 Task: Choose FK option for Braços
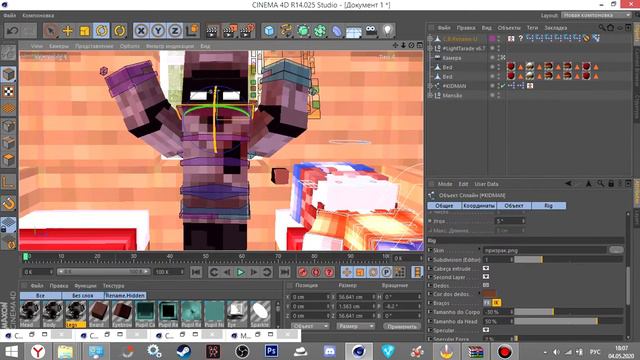[x=487, y=303]
